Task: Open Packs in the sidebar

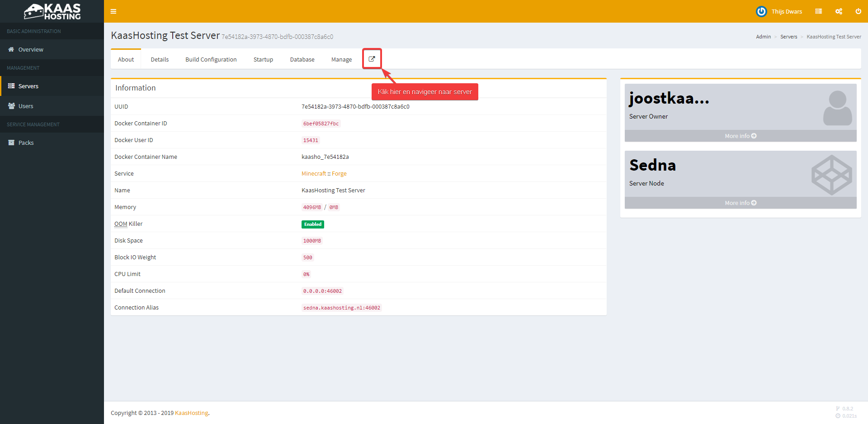Action: coord(26,143)
